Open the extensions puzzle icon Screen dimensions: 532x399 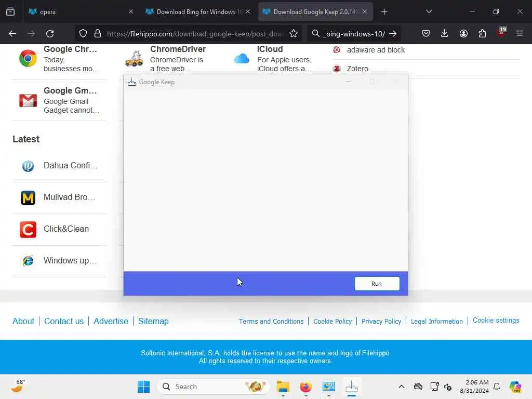pos(482,33)
